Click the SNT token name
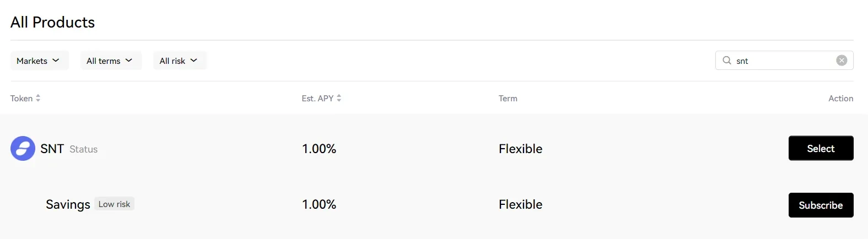This screenshot has height=239, width=868. [52, 149]
